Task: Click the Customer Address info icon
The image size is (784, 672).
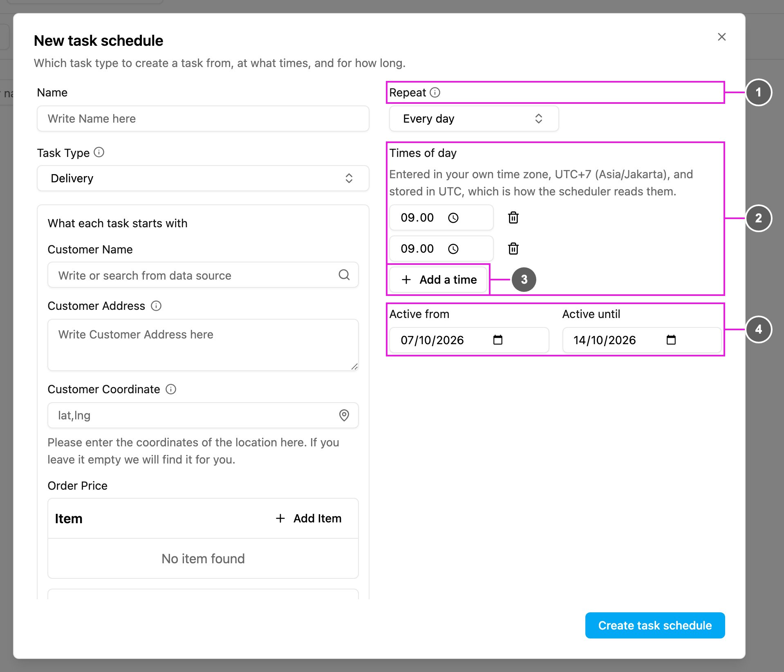Action: [156, 306]
